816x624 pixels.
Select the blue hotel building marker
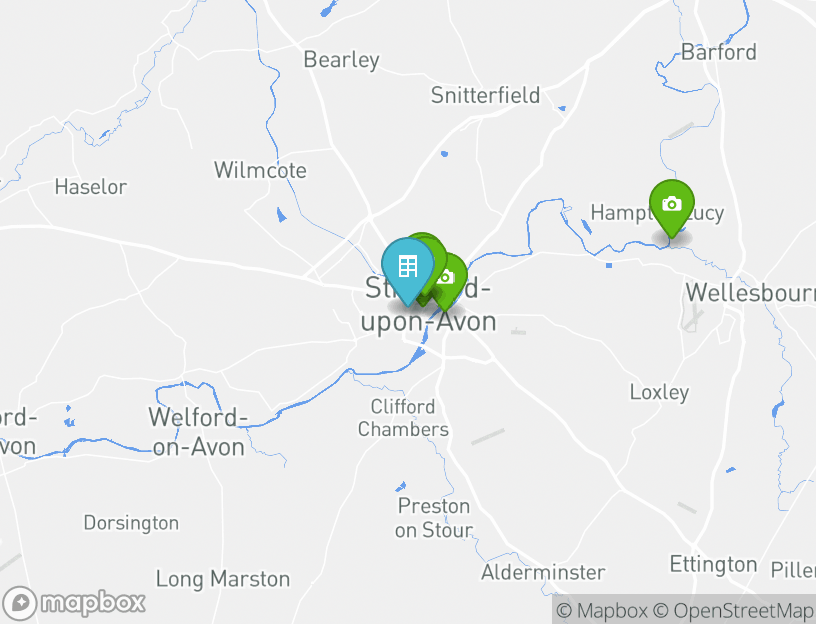tap(407, 267)
